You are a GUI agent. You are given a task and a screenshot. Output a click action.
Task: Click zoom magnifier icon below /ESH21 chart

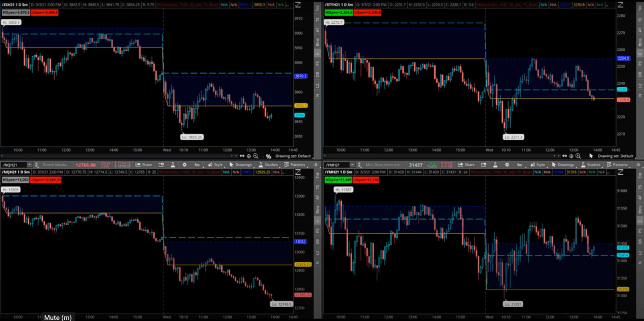click(256, 156)
